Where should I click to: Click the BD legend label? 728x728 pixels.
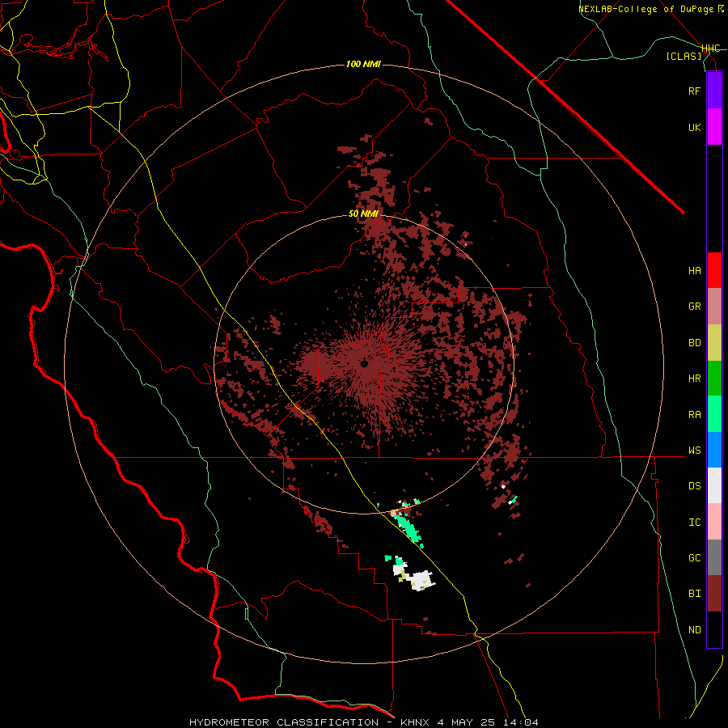(694, 343)
